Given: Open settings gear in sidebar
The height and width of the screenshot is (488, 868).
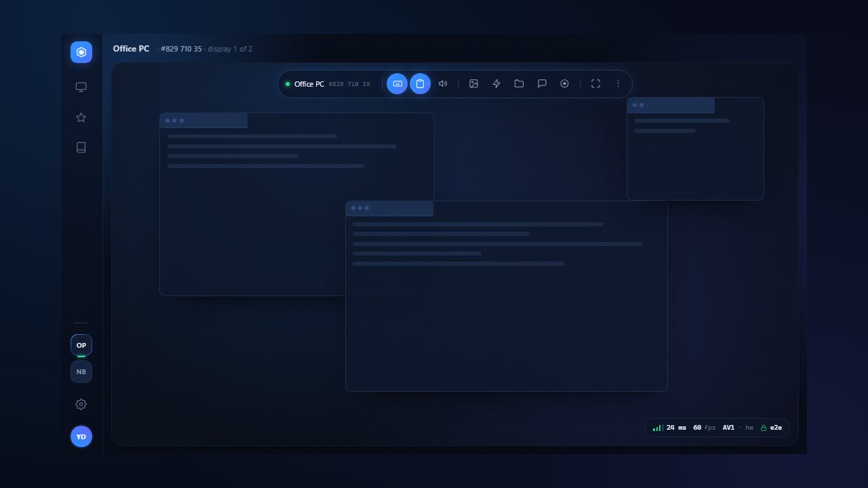Looking at the screenshot, I should tap(81, 405).
